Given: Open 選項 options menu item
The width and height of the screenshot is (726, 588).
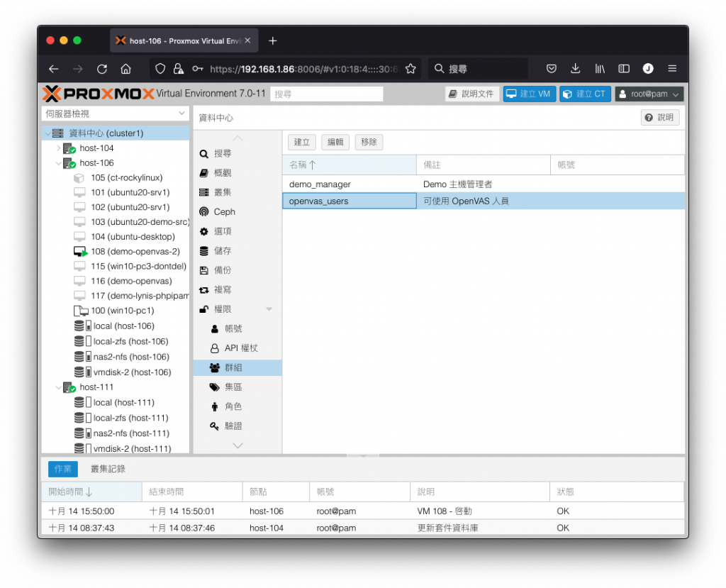Looking at the screenshot, I should click(x=238, y=231).
